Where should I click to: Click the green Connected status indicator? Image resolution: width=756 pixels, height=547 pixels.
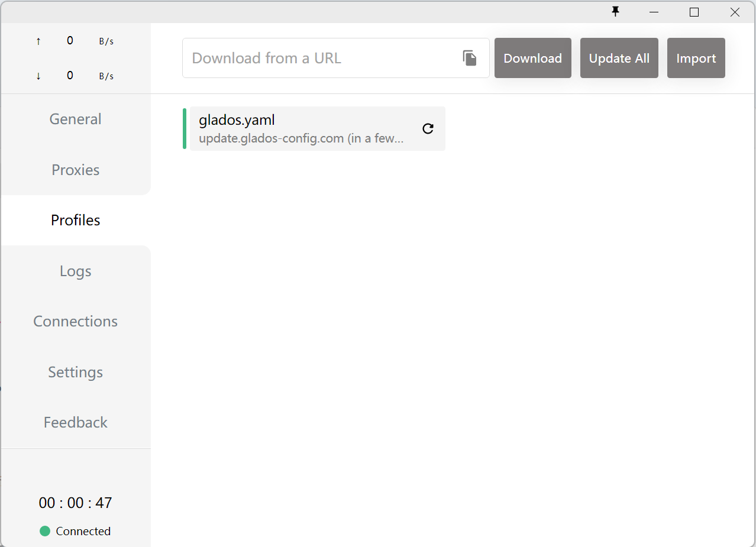pos(45,531)
